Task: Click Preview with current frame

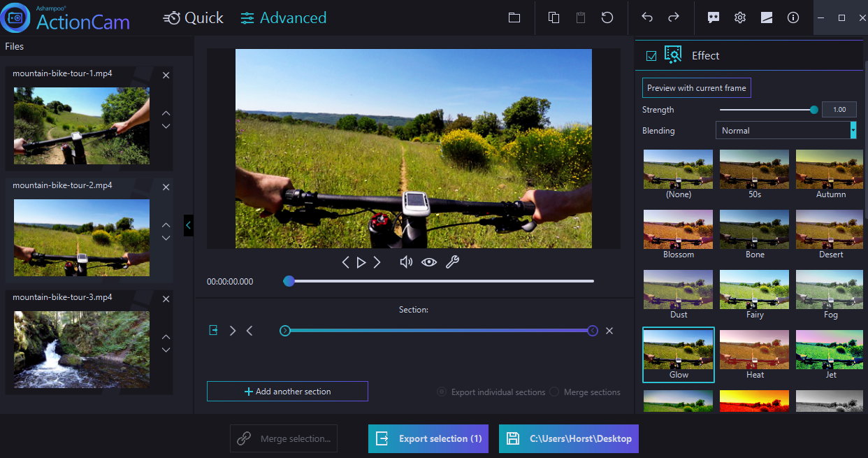Action: point(696,87)
